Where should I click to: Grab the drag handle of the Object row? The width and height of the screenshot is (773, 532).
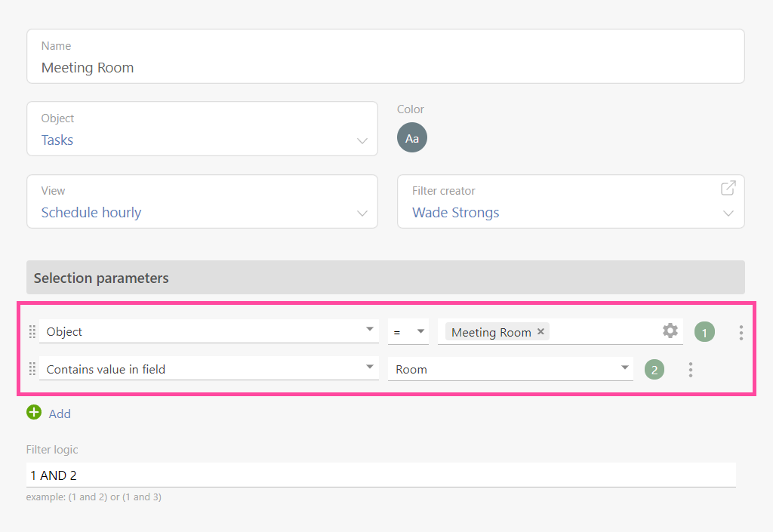click(x=32, y=331)
